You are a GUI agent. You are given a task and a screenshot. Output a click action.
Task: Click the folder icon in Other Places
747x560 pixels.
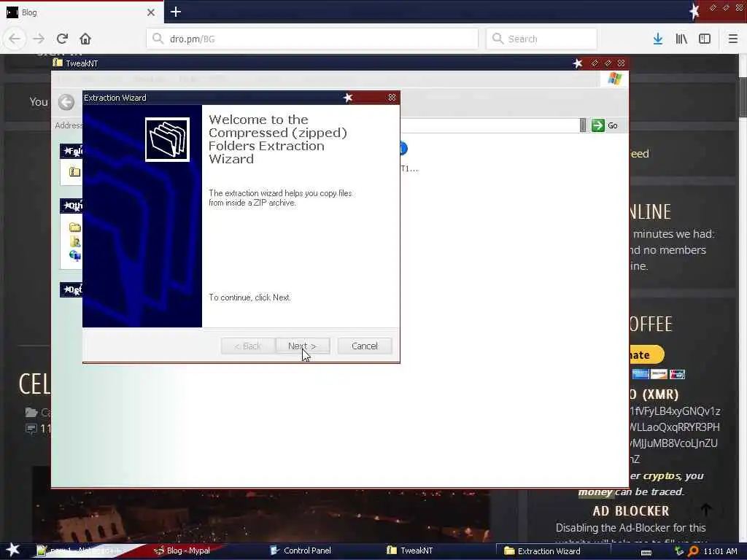click(x=75, y=227)
